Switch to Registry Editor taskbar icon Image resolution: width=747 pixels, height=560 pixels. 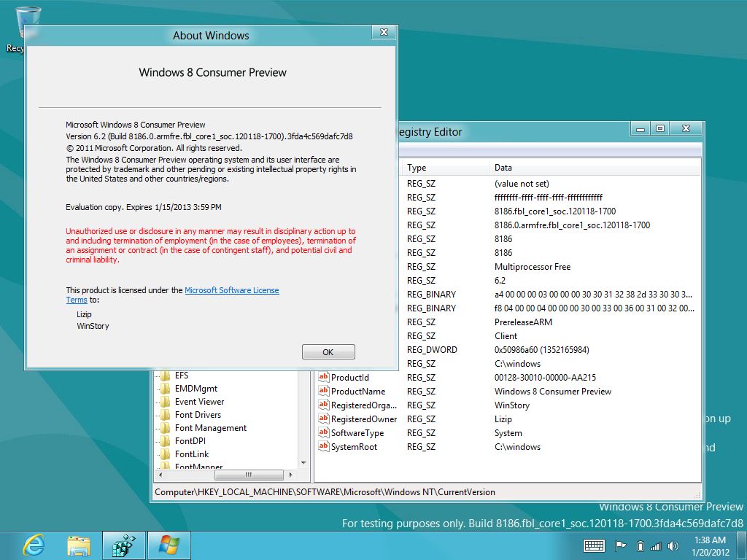(x=123, y=545)
